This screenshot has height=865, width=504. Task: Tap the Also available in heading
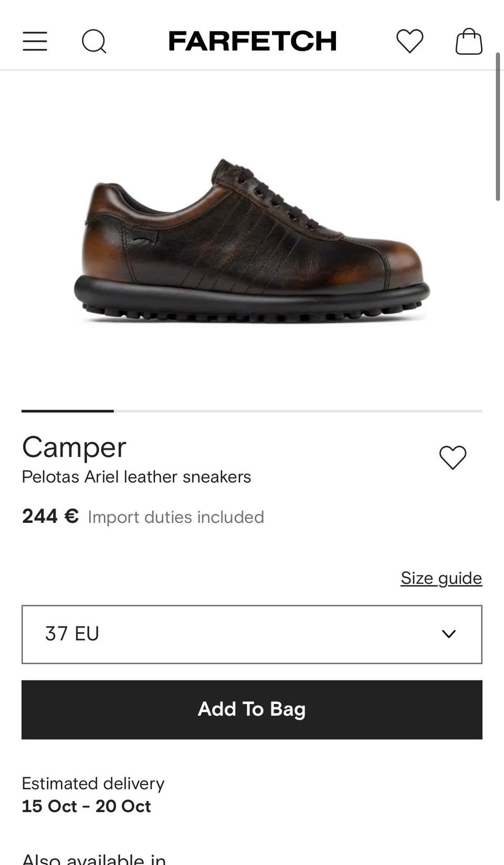[x=94, y=859]
